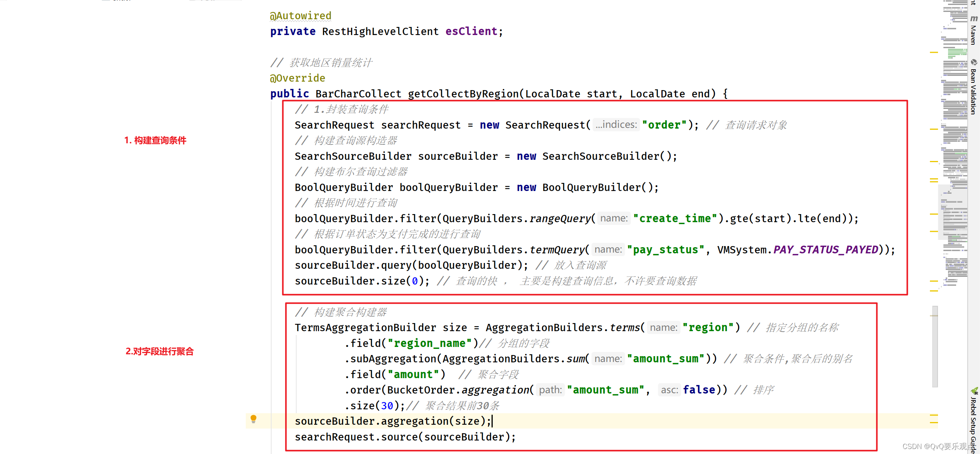
Task: Click the vertical scrollbar thumb in the editor
Action: (935, 346)
